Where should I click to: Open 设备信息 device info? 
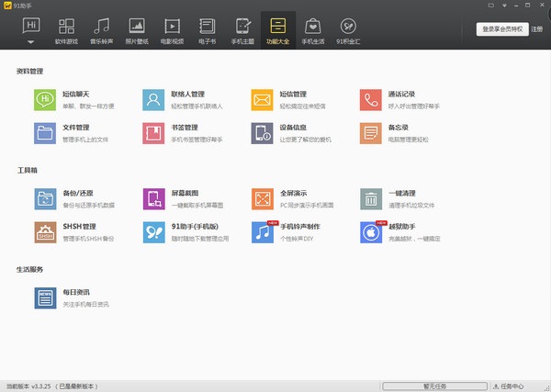click(263, 132)
